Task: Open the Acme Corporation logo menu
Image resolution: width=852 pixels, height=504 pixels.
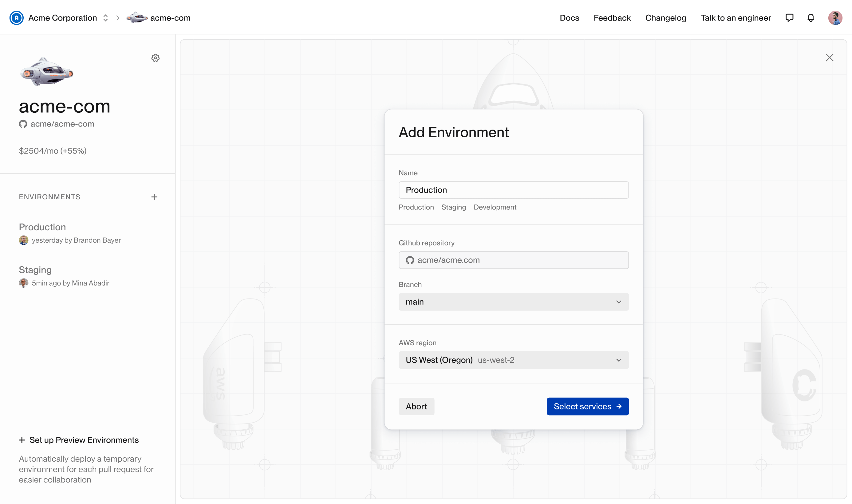Action: (x=17, y=18)
